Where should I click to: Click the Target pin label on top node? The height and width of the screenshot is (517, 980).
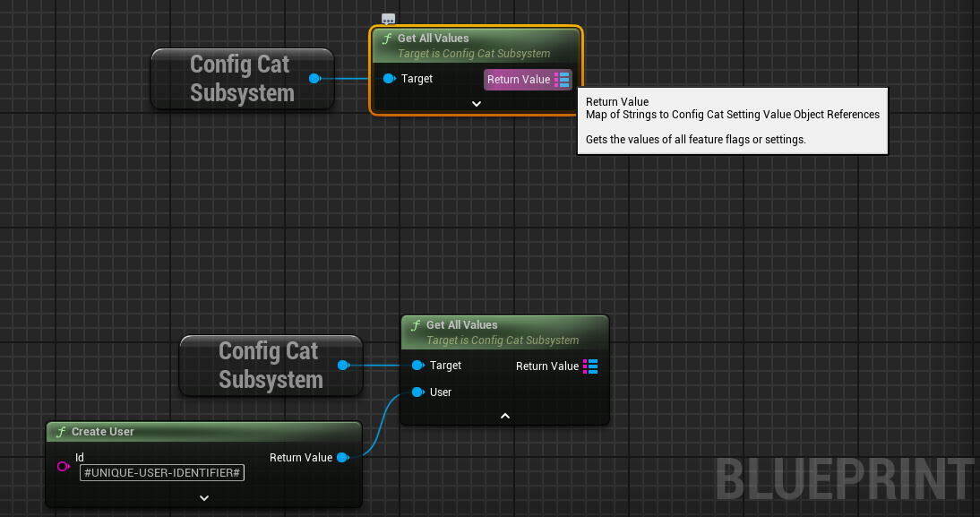point(417,79)
